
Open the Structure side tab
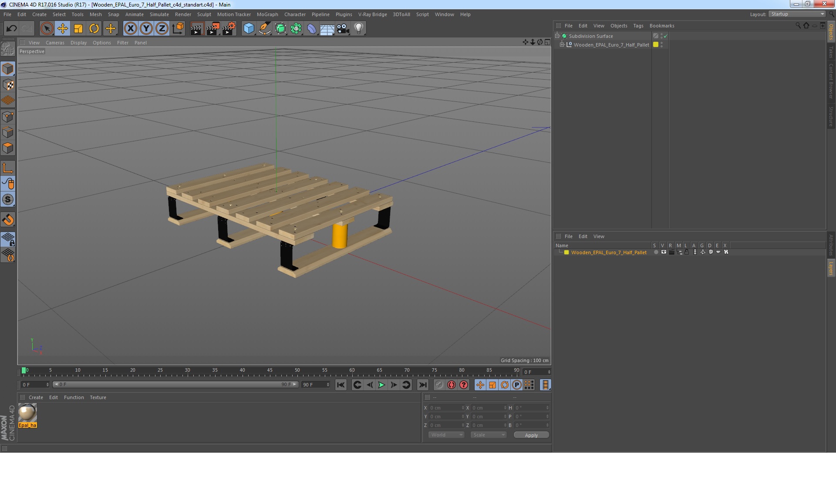(x=831, y=116)
